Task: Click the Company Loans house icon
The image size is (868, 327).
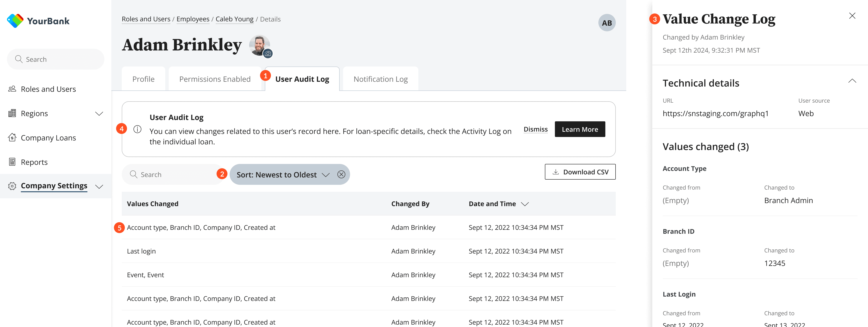Action: click(12, 138)
